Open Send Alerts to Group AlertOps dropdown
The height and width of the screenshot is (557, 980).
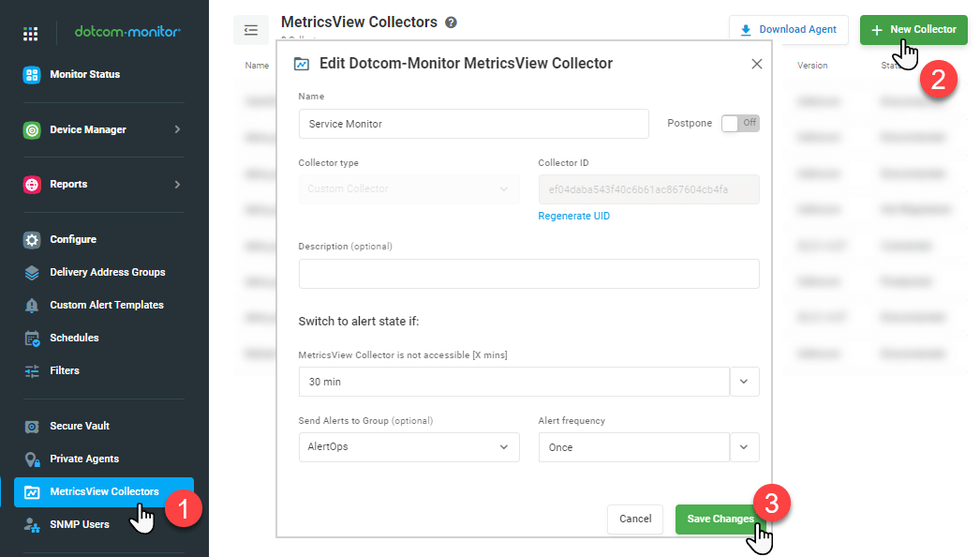click(408, 447)
